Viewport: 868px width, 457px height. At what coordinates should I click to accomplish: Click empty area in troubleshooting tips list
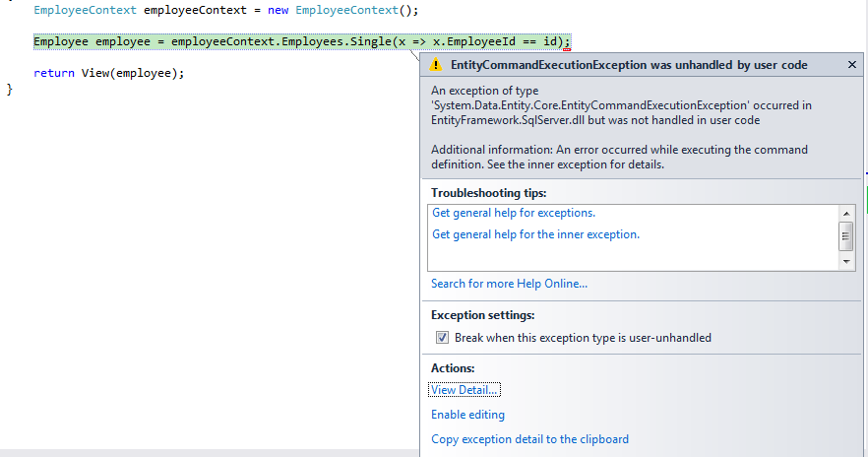633,256
